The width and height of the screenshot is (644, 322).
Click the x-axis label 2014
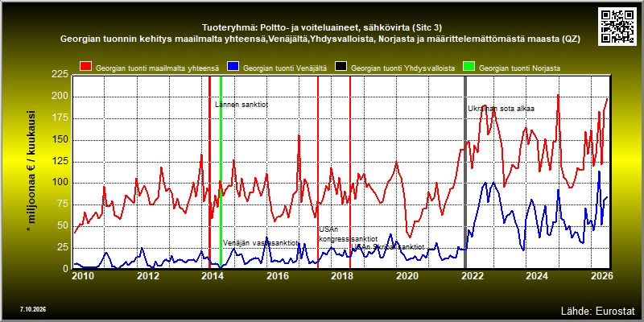[x=212, y=275]
